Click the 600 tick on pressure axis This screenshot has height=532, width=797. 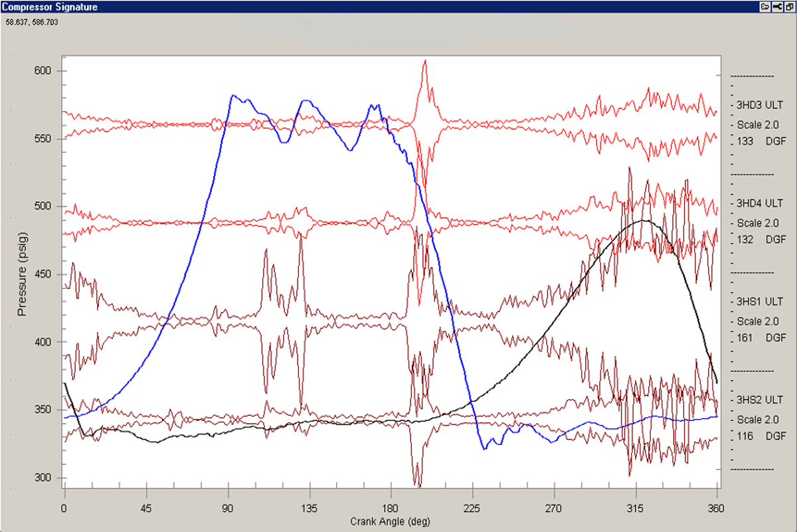[46, 71]
